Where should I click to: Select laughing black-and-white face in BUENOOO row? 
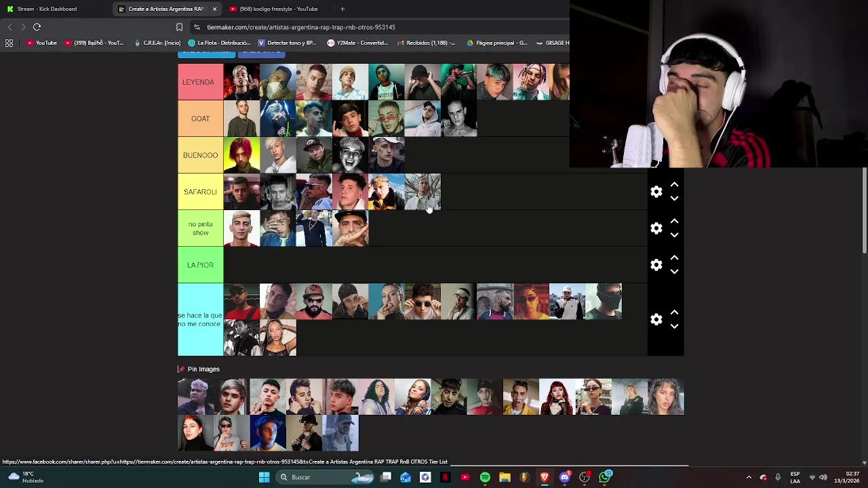(x=351, y=155)
